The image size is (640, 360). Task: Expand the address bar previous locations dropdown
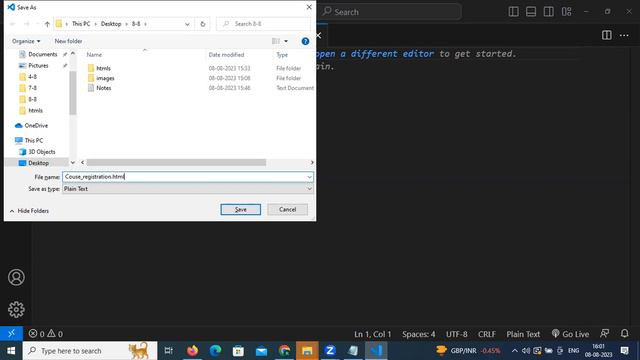(x=187, y=24)
